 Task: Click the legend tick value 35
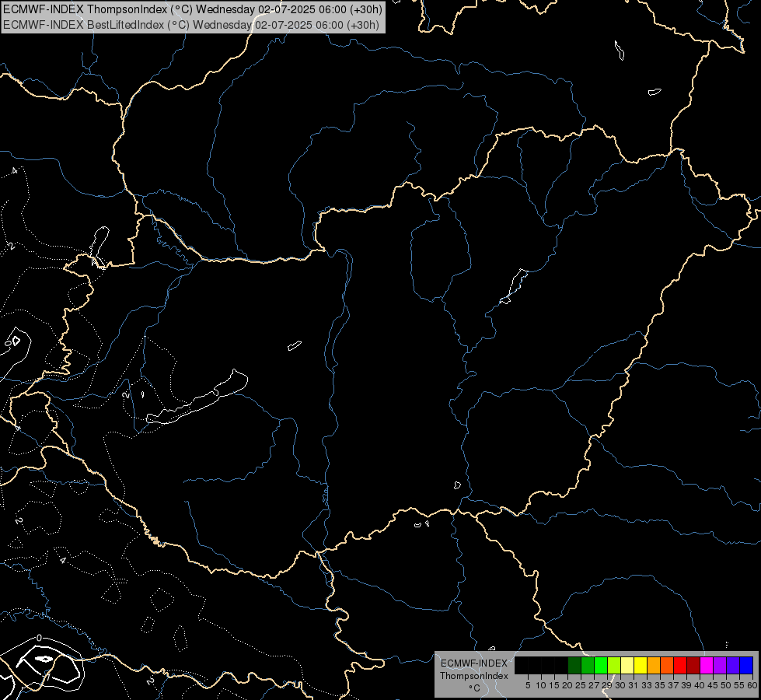pos(660,685)
